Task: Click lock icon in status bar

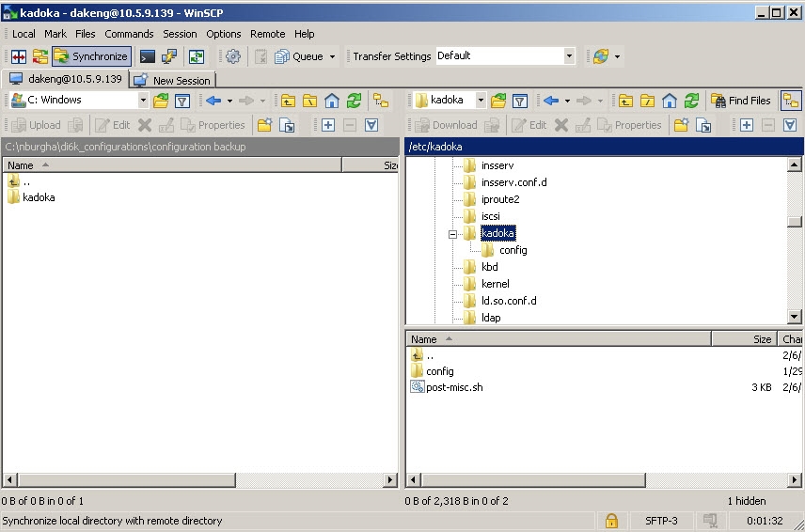Action: click(611, 521)
